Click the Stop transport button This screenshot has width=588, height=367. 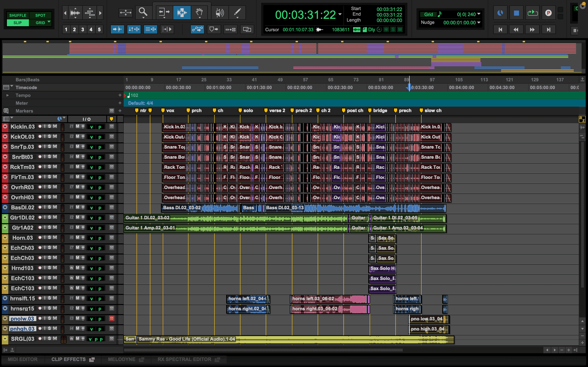(516, 13)
